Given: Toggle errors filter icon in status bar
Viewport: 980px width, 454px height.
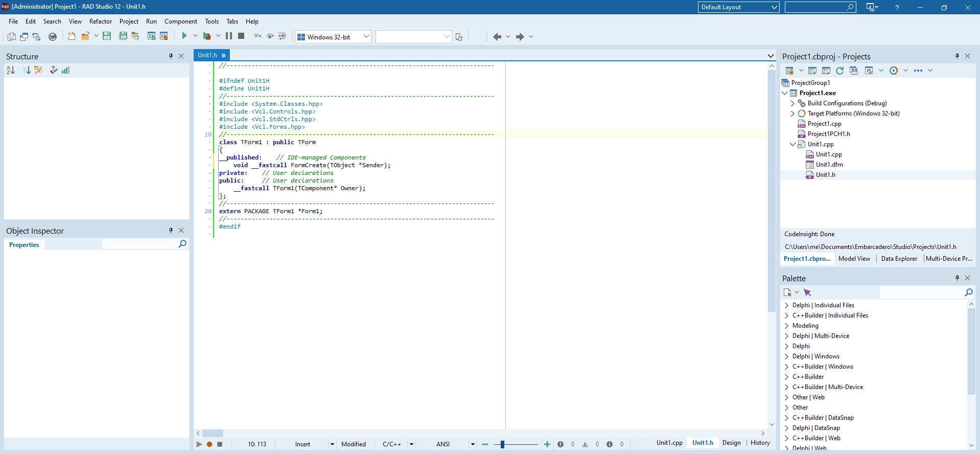Looking at the screenshot, I should point(561,444).
